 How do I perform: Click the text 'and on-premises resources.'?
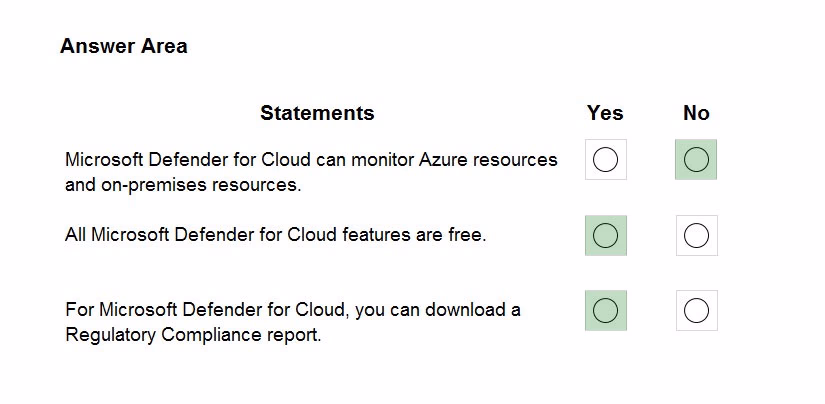tap(183, 185)
